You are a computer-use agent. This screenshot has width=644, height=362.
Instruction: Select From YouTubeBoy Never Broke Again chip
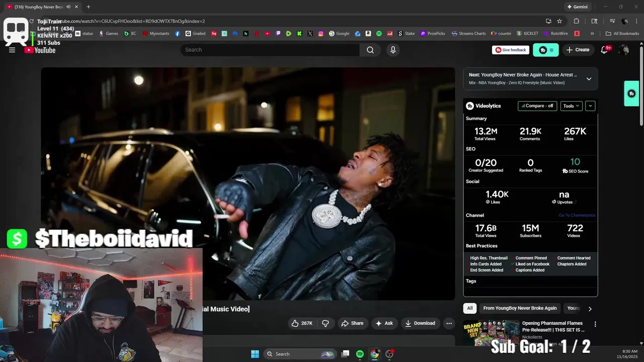(x=520, y=308)
